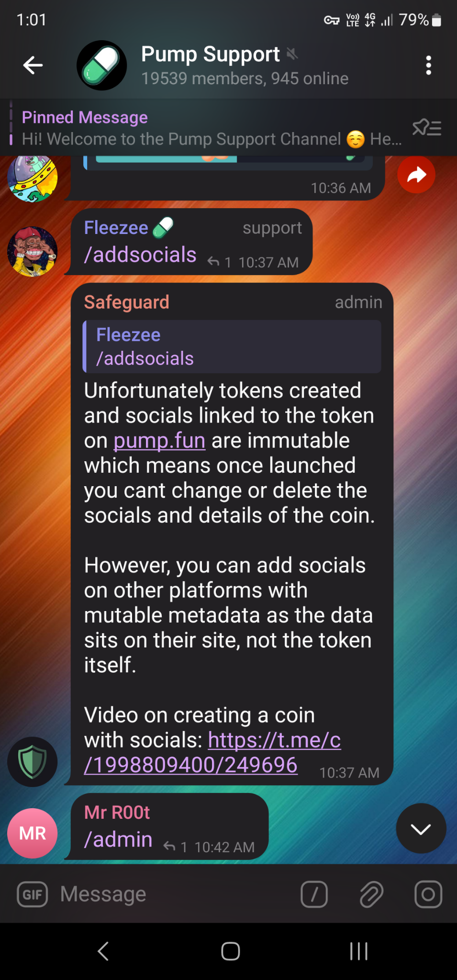Image resolution: width=457 pixels, height=980 pixels.
Task: Tap Fleezee's /addsocials command text
Action: point(140,255)
